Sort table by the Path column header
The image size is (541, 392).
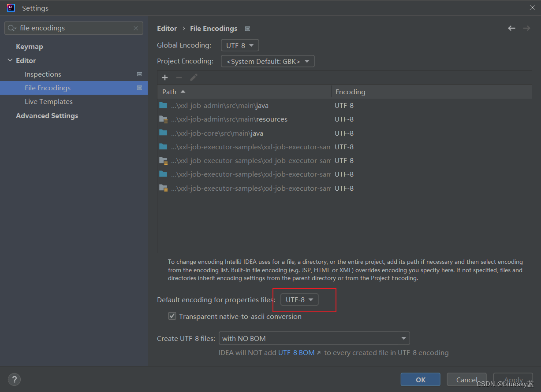click(244, 92)
